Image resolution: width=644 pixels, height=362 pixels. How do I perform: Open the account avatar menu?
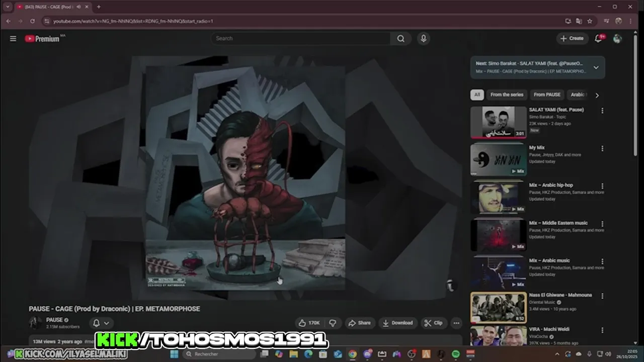coord(617,39)
